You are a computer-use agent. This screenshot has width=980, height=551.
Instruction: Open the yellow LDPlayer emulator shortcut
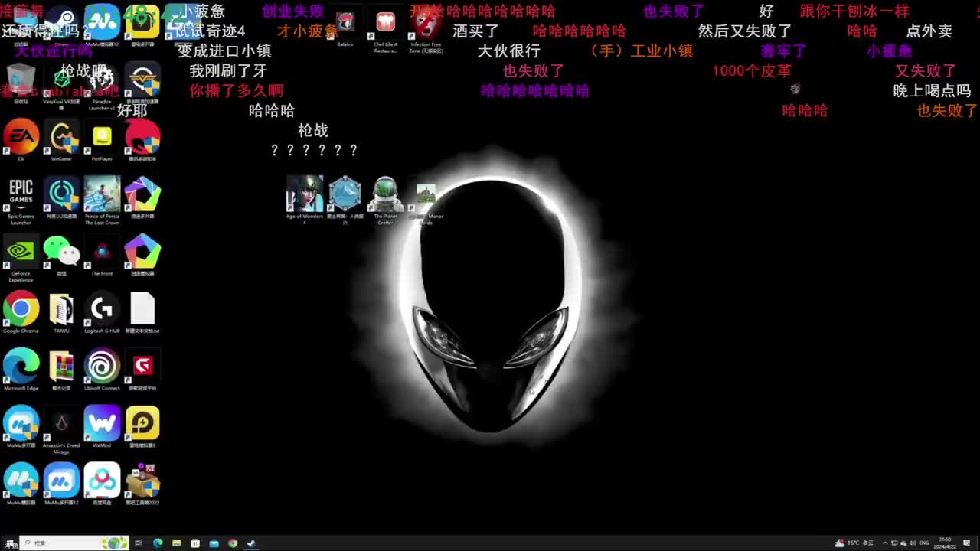(x=142, y=427)
